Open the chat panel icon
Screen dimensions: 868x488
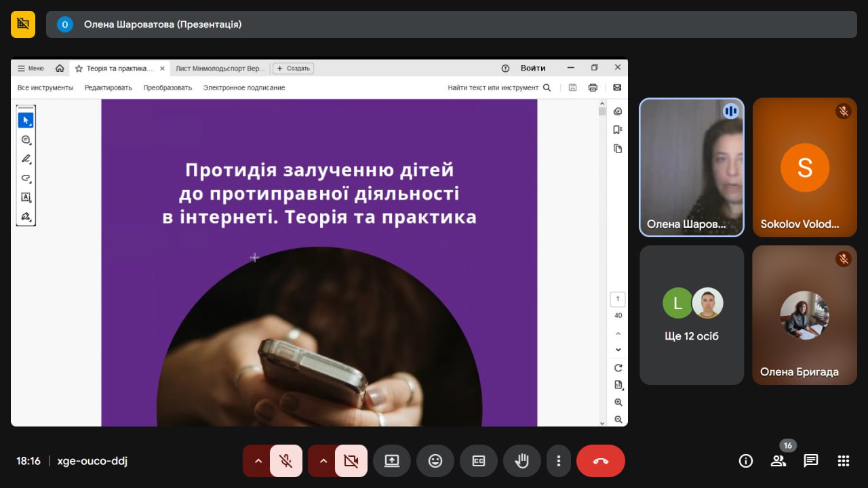click(811, 461)
